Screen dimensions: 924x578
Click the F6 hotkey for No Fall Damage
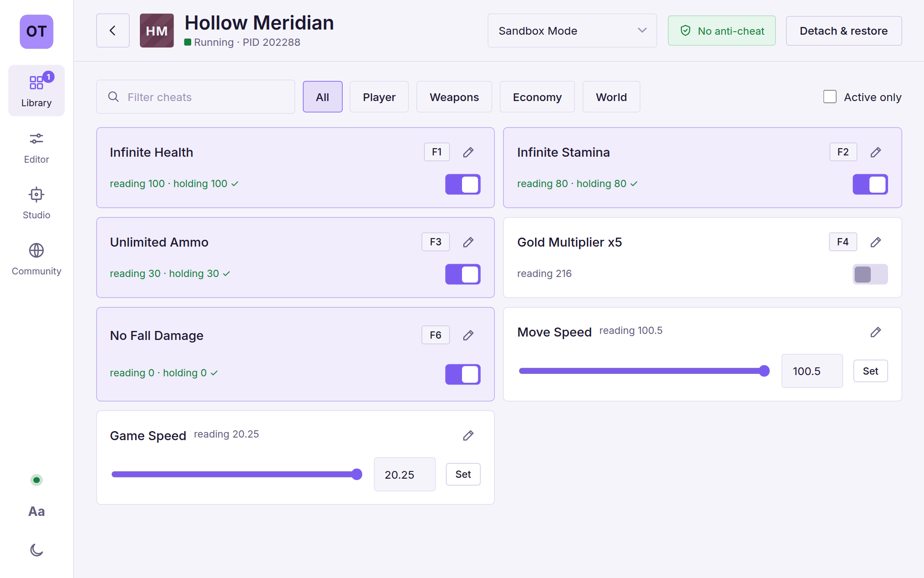tap(435, 335)
